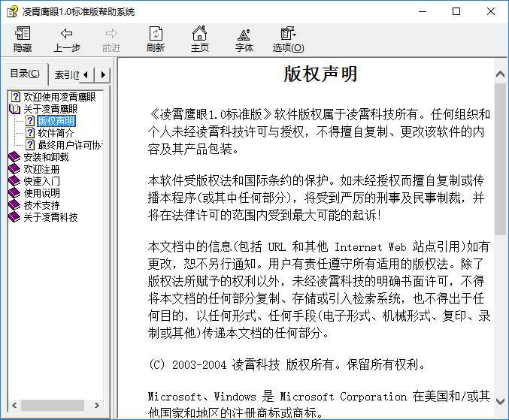
Task: Click the tree pane scroll right arrow
Action: click(x=96, y=405)
